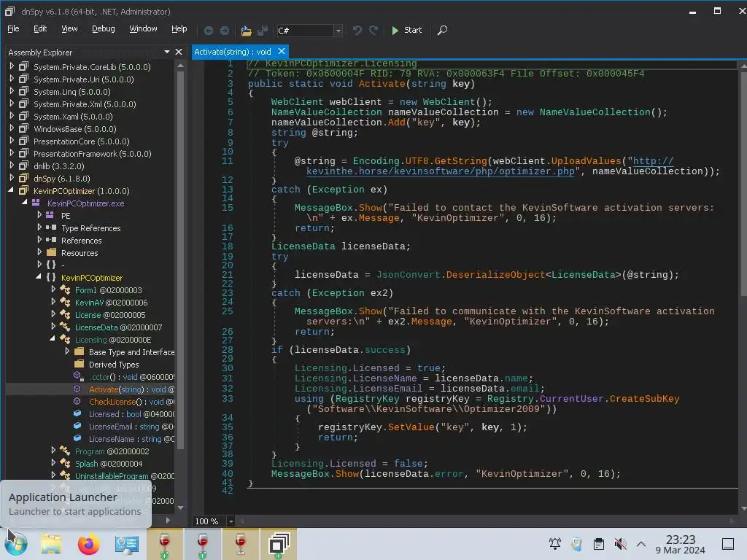This screenshot has height=560, width=747.
Task: Open the File menu
Action: click(x=13, y=28)
